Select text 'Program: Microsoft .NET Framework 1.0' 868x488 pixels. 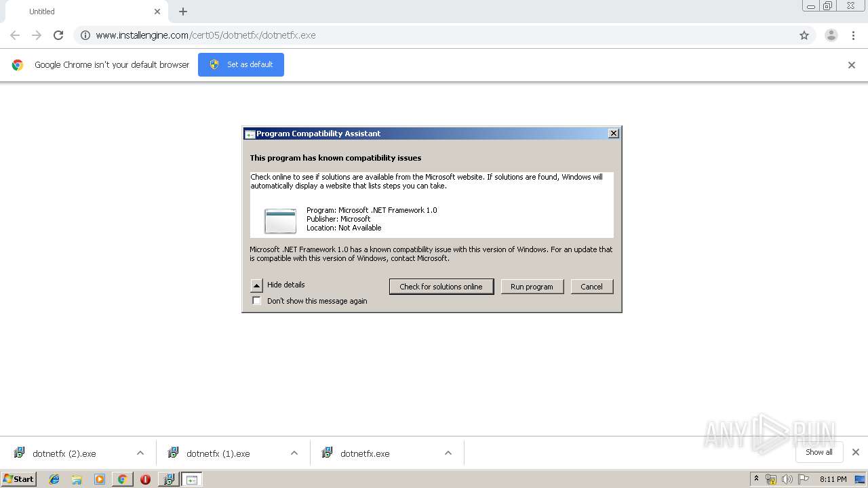tap(372, 210)
